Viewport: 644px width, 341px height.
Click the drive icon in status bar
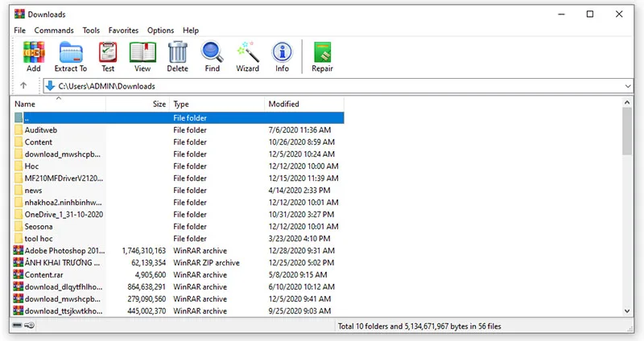click(17, 326)
